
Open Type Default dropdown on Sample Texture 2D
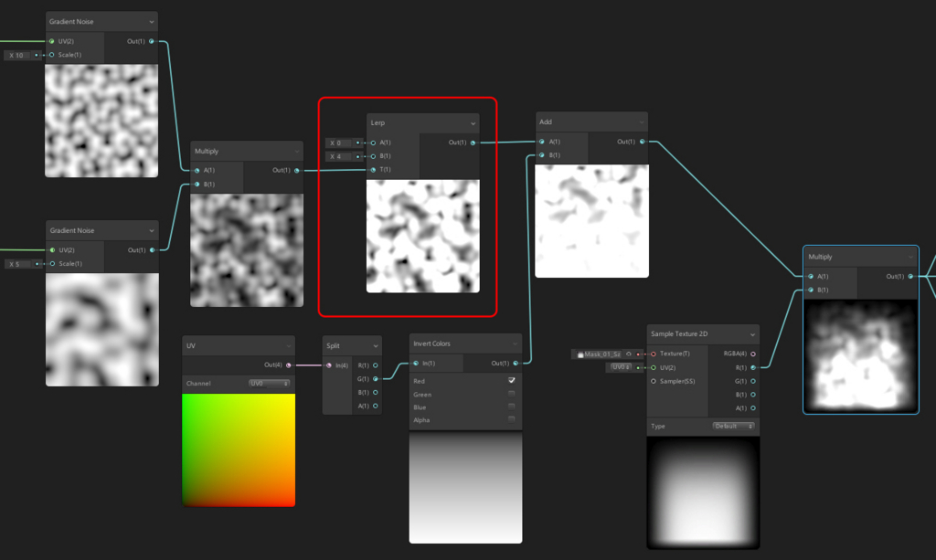734,426
